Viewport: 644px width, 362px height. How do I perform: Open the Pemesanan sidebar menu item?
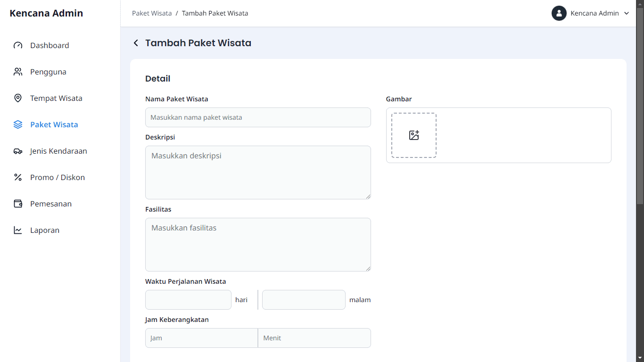coord(51,204)
